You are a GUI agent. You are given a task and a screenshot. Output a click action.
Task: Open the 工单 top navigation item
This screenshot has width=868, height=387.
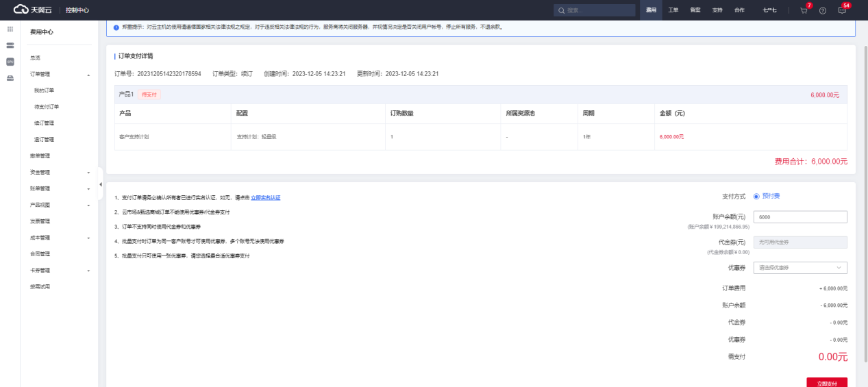(x=673, y=10)
